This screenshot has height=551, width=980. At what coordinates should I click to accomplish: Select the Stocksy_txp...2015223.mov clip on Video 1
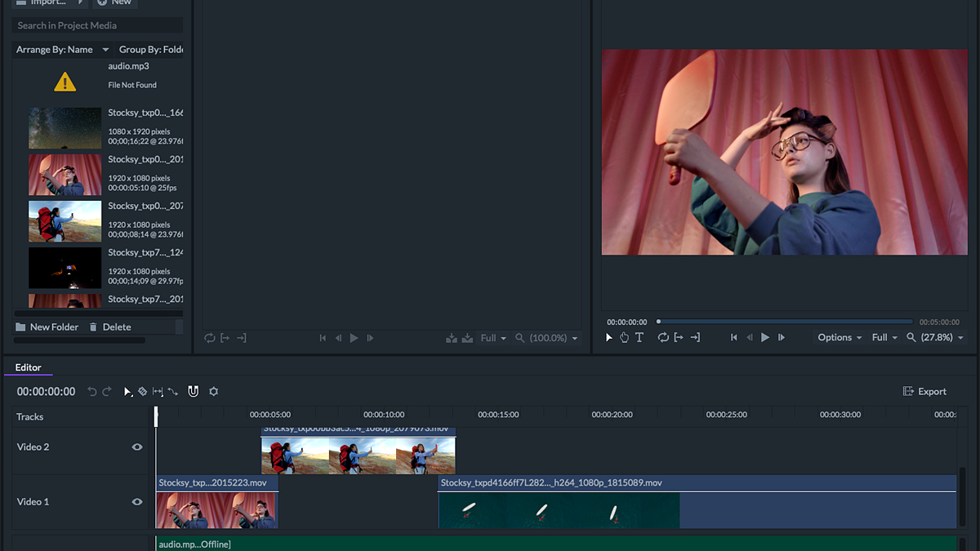[217, 502]
